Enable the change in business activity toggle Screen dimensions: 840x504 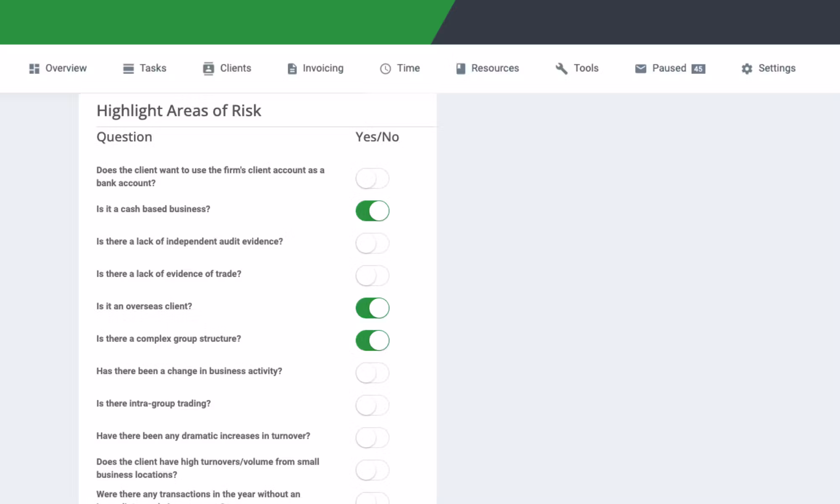click(x=372, y=373)
